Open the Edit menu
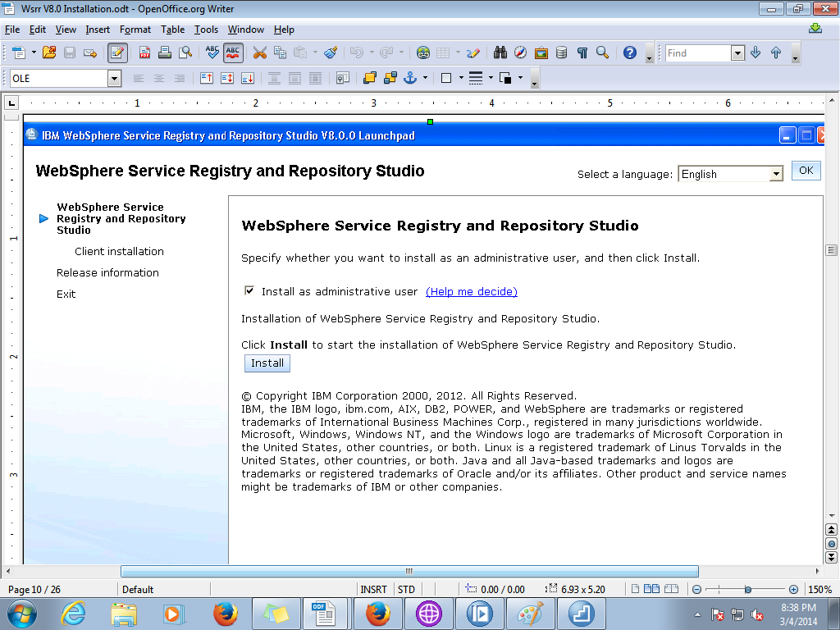 click(x=37, y=30)
